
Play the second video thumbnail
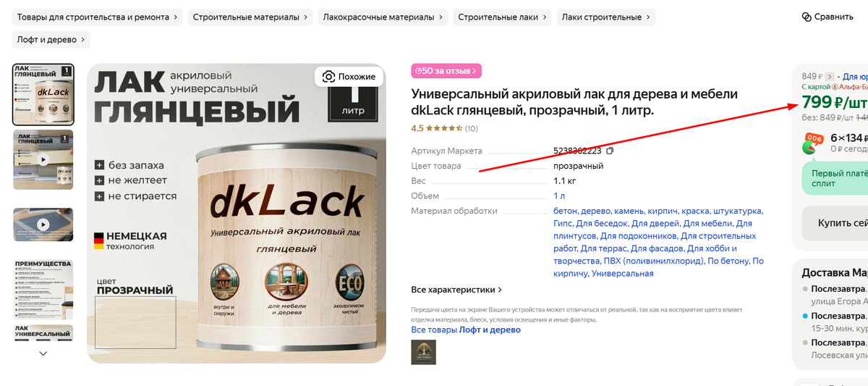click(43, 159)
